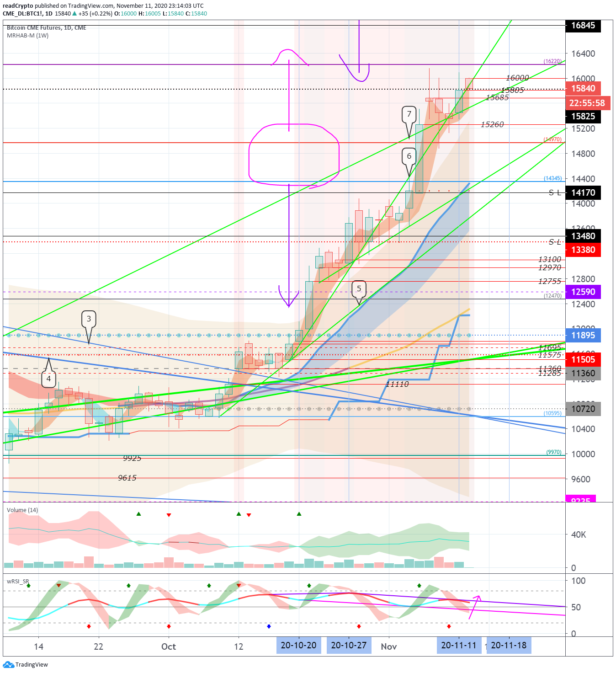Viewport: 616px width, 673px height.
Task: Click the (10595) level annotation
Action: tap(552, 413)
